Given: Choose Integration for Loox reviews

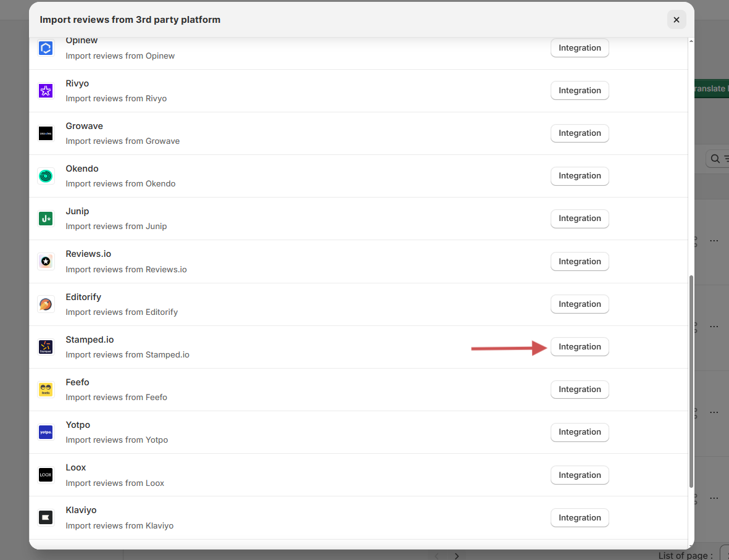Looking at the screenshot, I should point(579,475).
